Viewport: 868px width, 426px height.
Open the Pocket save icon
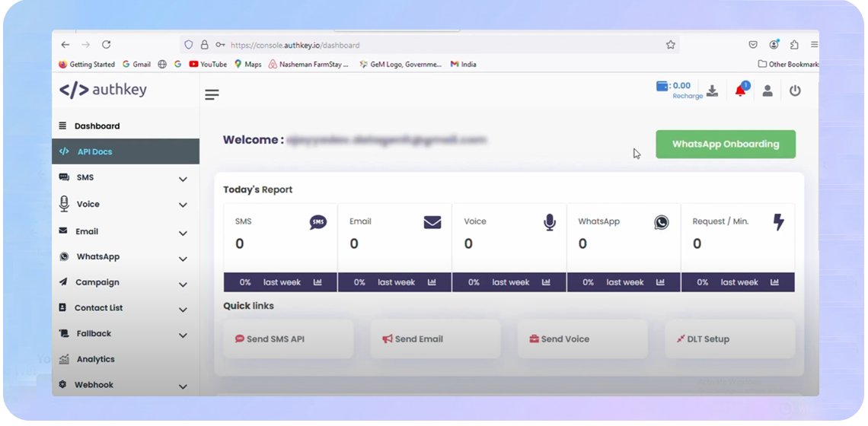tap(753, 45)
